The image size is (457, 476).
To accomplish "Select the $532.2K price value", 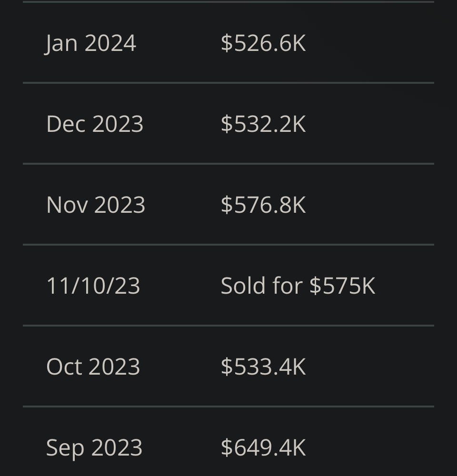I will (263, 124).
